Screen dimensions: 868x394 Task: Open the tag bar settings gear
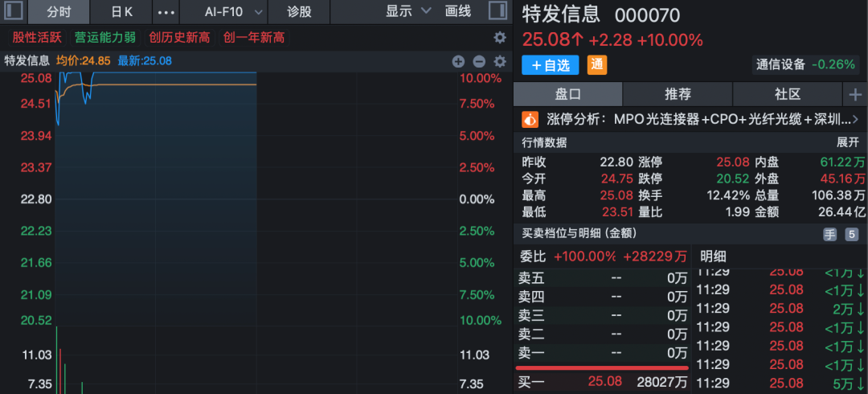(x=500, y=38)
